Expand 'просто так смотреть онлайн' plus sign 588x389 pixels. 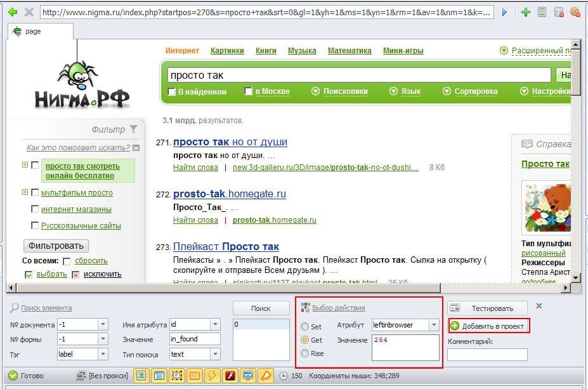25,165
